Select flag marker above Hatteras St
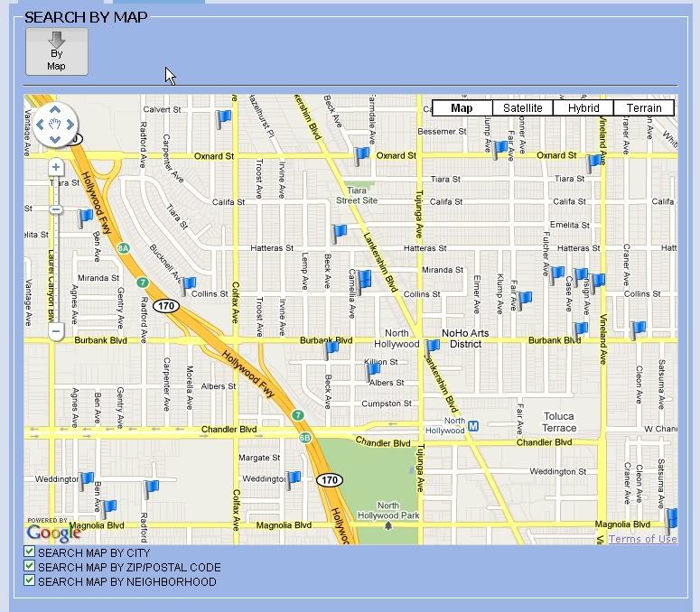 click(x=339, y=233)
